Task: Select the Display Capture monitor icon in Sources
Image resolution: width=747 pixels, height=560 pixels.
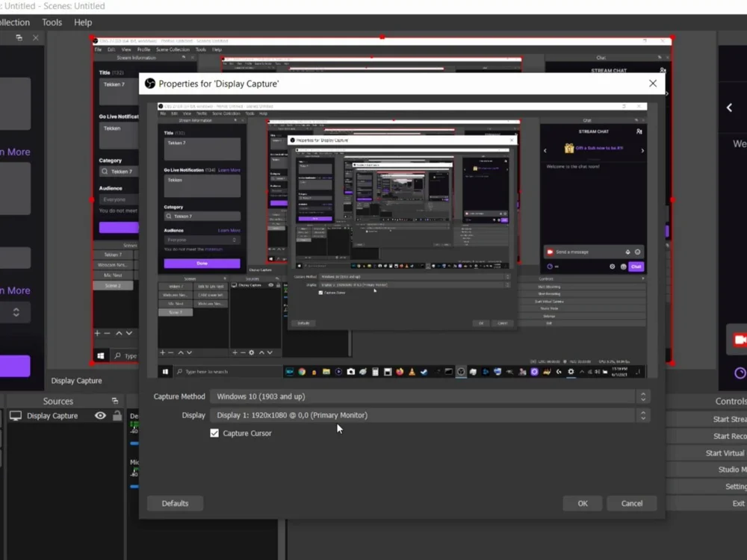Action: pyautogui.click(x=15, y=415)
